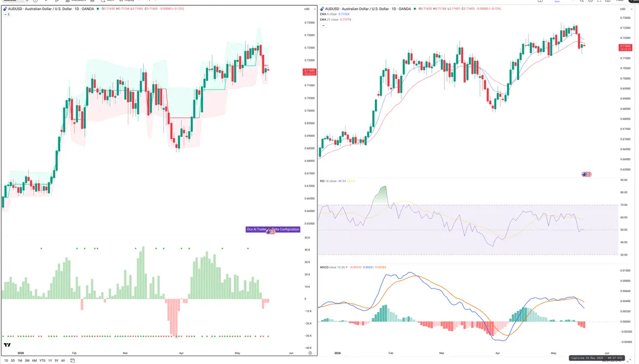Select the 5Y time range
This screenshot has width=639, height=364.
point(56,360)
